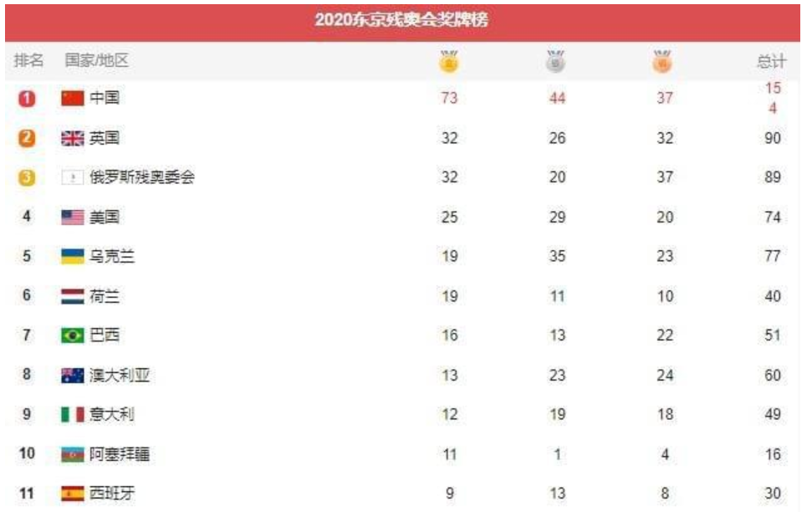Click the United States flag icon
This screenshot has width=812, height=512.
coord(73,218)
